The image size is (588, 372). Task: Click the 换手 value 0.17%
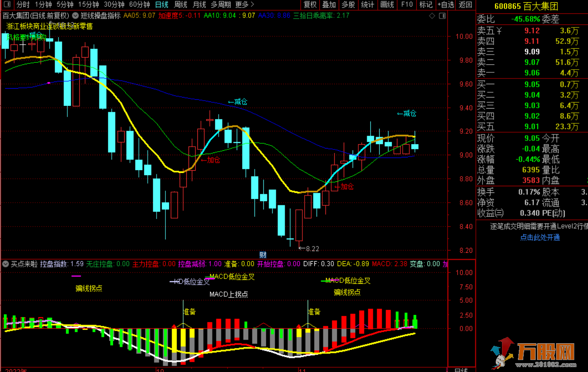529,192
